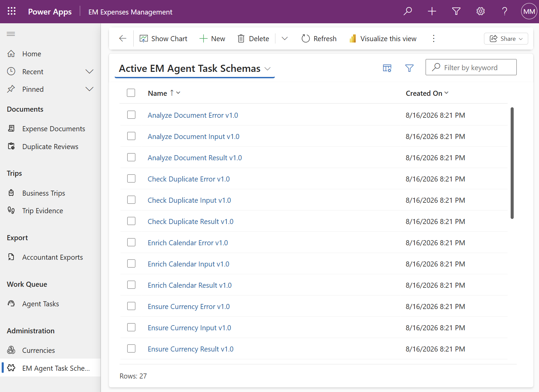Click the Trip Evidence sidebar icon
Screen dimensions: 539x392
click(x=11, y=211)
